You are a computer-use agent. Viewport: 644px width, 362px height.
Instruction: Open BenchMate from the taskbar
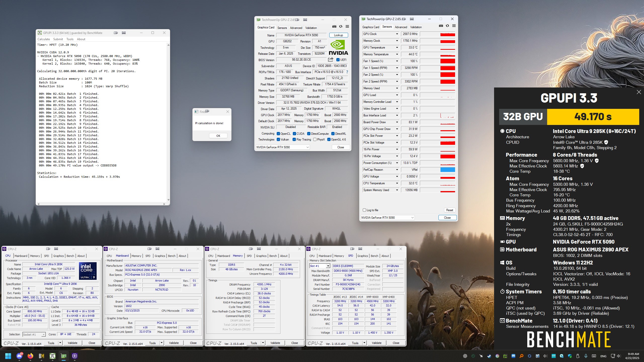click(42, 356)
